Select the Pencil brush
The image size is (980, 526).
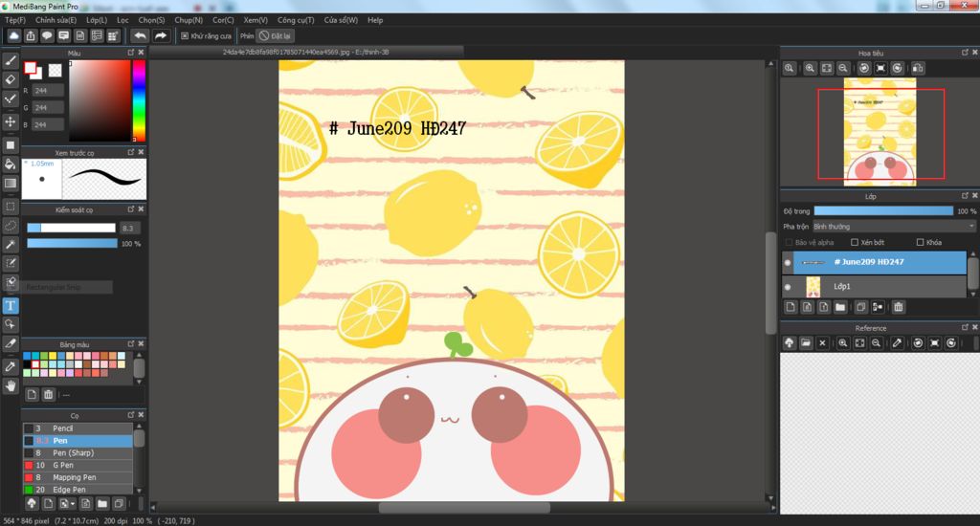pos(78,428)
